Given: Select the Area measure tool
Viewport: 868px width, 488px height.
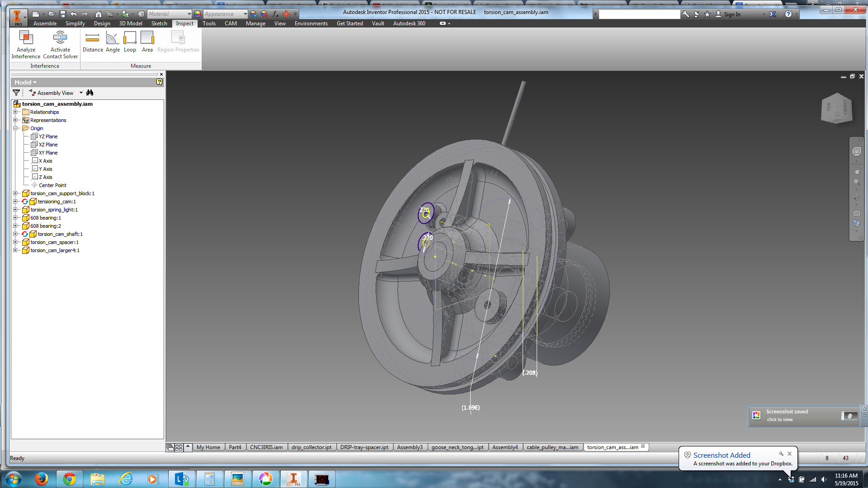Looking at the screenshot, I should [x=147, y=42].
